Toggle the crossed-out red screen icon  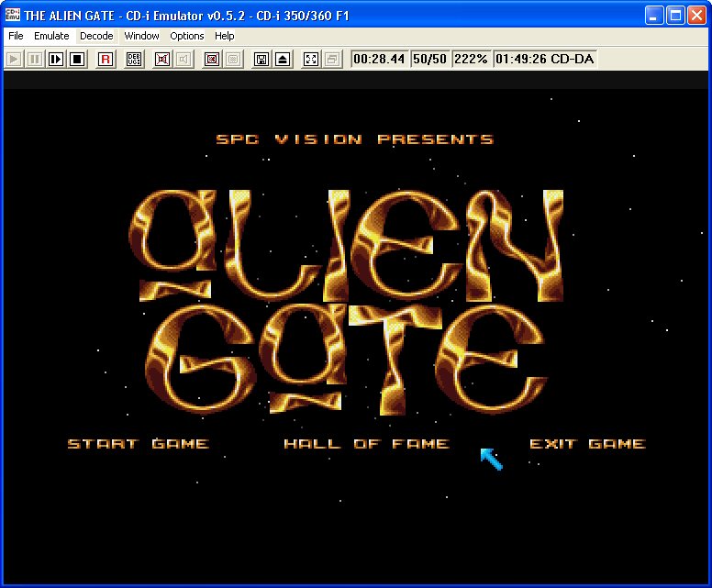click(x=212, y=59)
